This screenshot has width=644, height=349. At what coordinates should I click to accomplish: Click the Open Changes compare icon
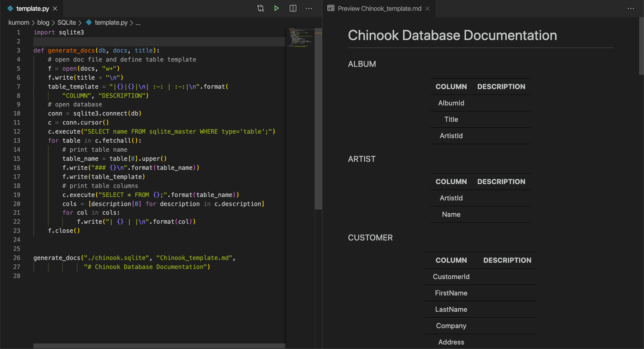tap(260, 8)
